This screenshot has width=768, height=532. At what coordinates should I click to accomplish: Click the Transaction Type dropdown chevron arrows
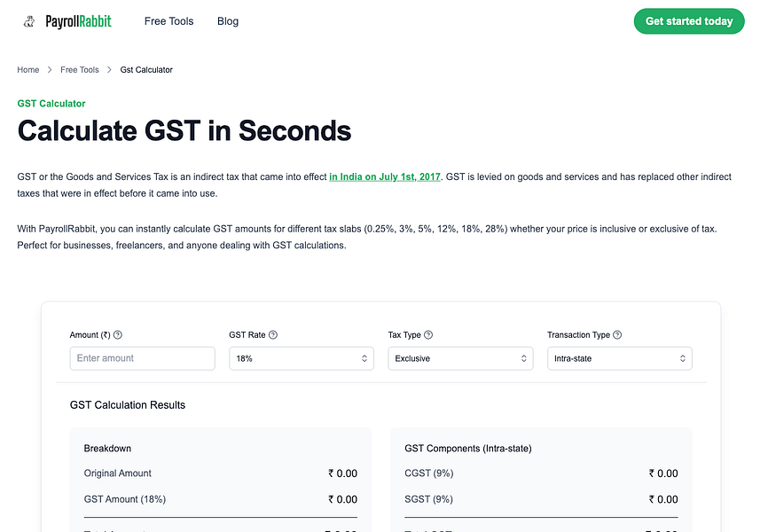pos(682,358)
